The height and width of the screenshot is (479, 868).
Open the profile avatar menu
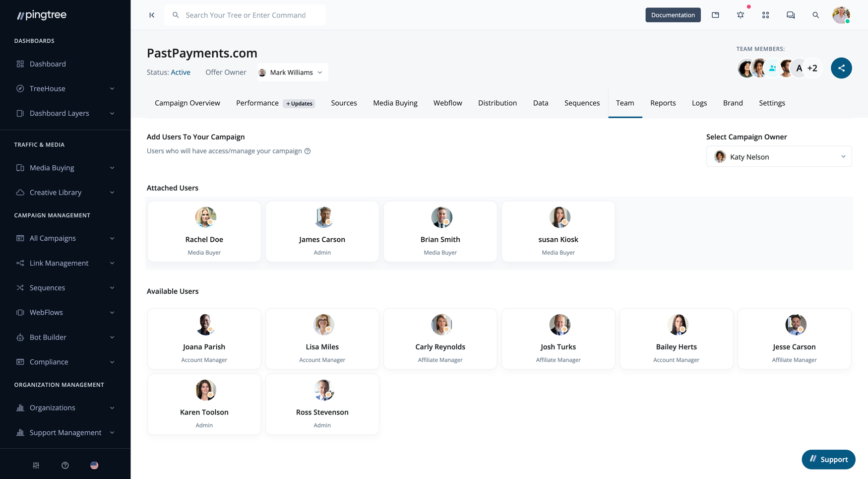841,15
